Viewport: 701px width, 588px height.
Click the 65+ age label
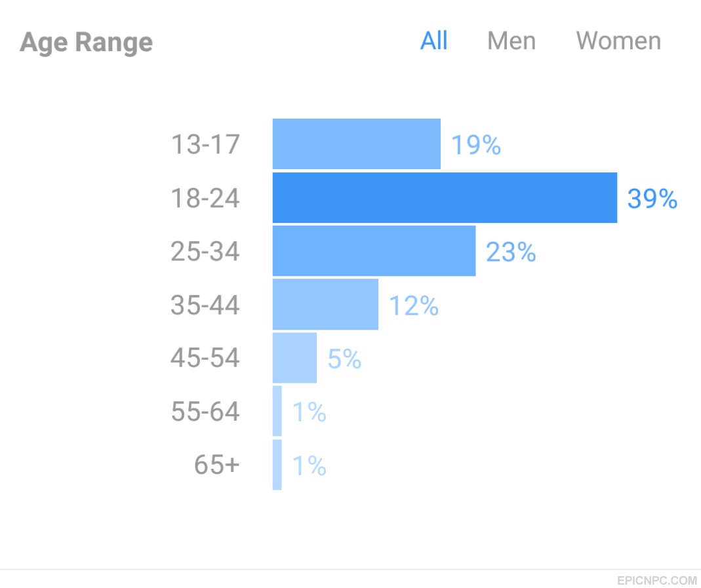coord(217,465)
